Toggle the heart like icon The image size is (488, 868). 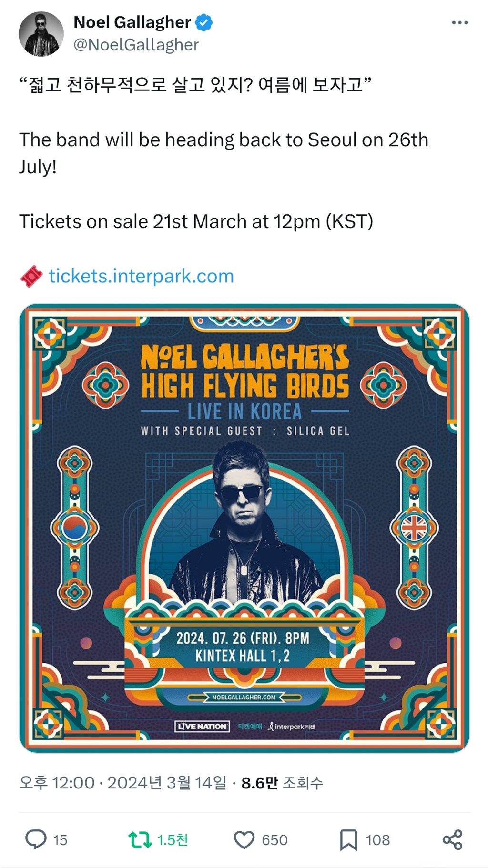pos(244,840)
